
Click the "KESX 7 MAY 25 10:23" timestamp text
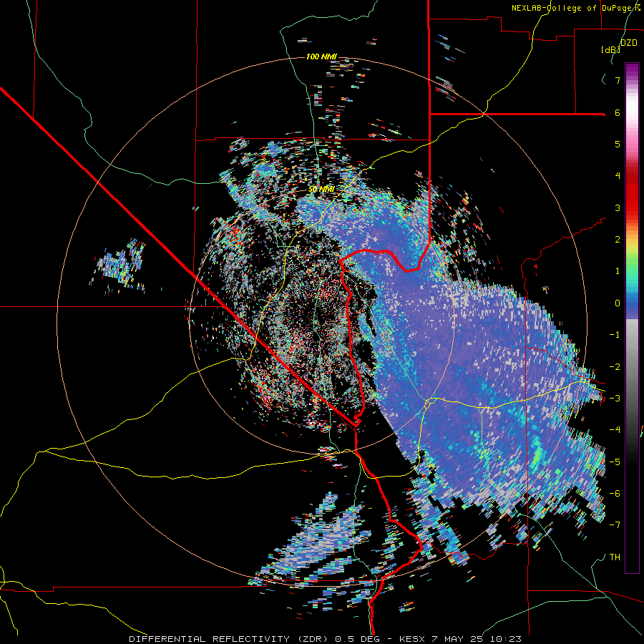point(460,639)
